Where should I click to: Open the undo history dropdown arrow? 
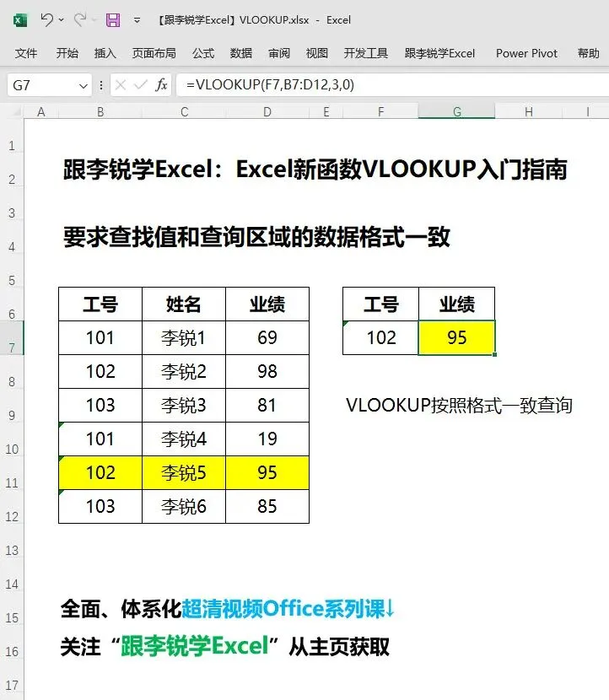point(62,20)
